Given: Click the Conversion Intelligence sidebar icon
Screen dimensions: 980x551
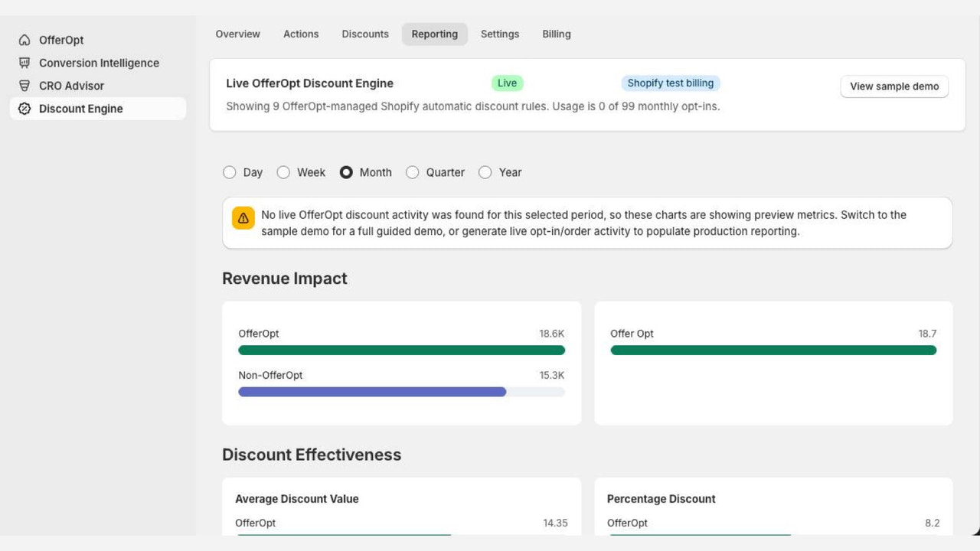Looking at the screenshot, I should pyautogui.click(x=24, y=63).
